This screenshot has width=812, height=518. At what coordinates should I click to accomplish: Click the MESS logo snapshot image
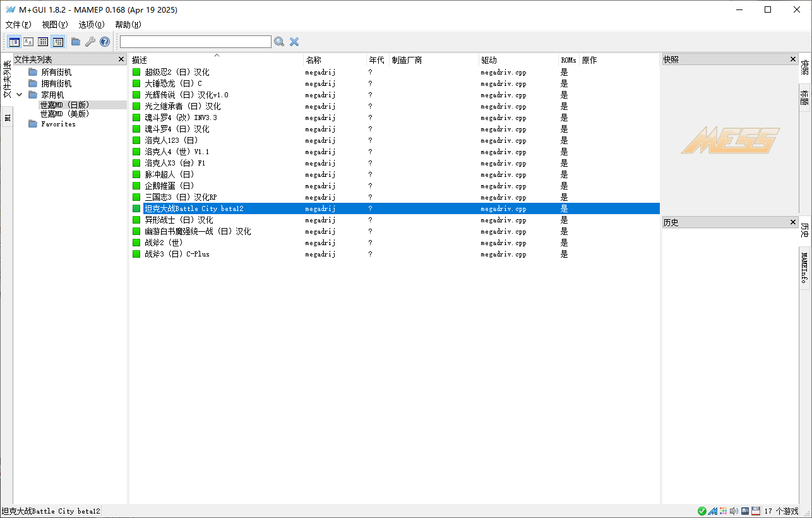click(730, 140)
